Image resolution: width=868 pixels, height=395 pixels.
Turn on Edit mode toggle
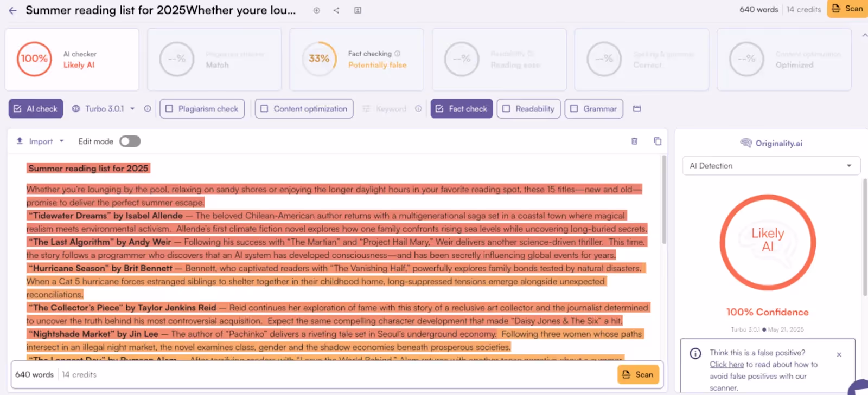pos(130,141)
